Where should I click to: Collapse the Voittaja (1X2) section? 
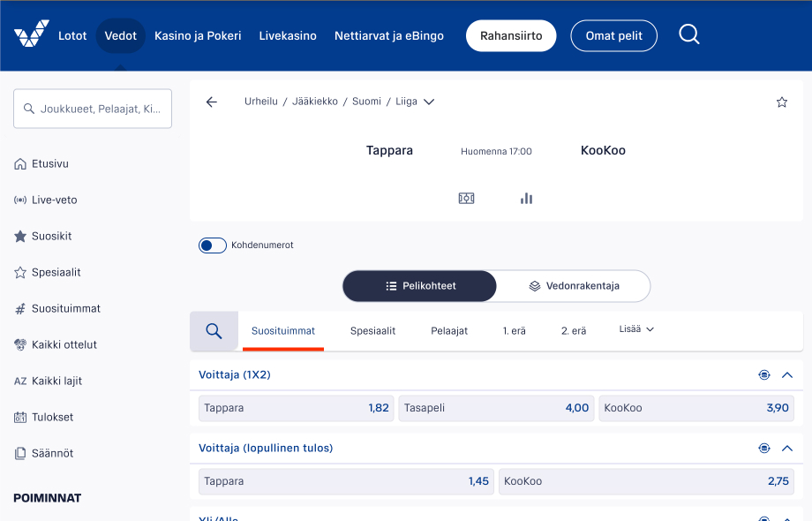(787, 375)
